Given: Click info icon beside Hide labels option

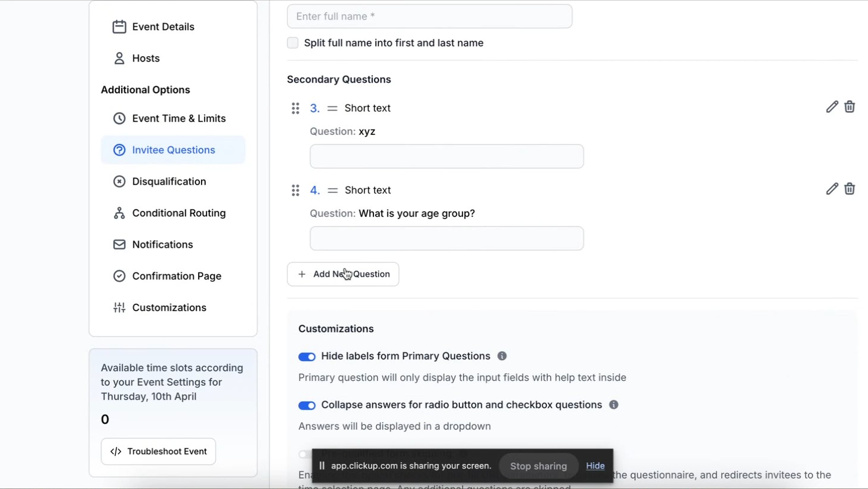Looking at the screenshot, I should pyautogui.click(x=502, y=356).
